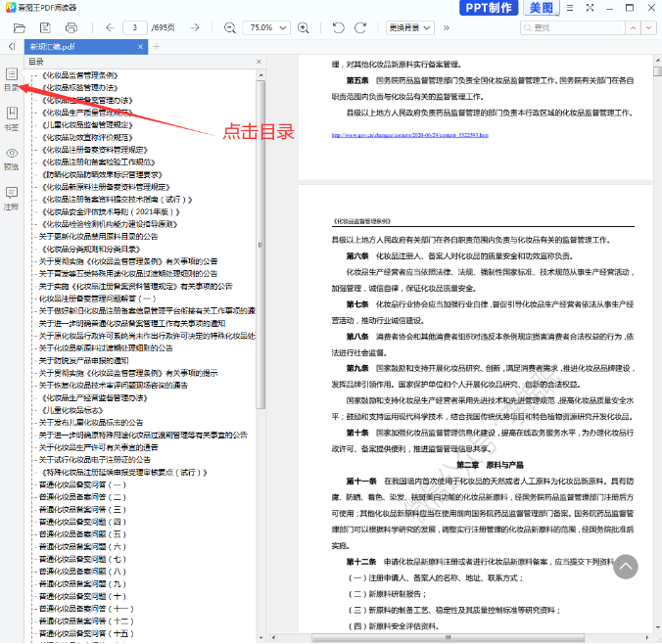662x644 pixels.
Task: Go to the previous page arrow
Action: pyautogui.click(x=109, y=27)
